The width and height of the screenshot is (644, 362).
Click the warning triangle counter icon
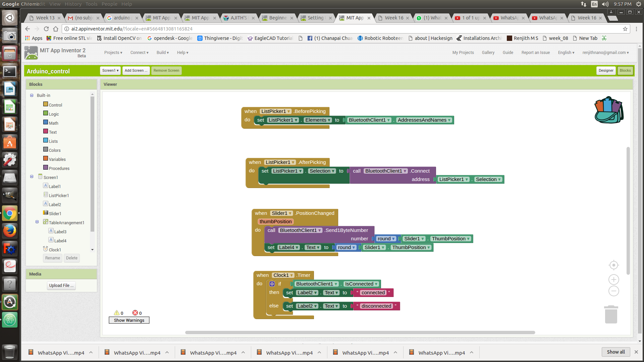tap(117, 313)
